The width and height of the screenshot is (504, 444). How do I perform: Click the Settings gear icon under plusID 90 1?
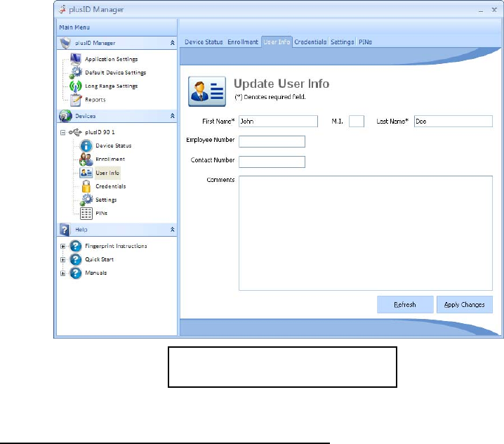(86, 200)
